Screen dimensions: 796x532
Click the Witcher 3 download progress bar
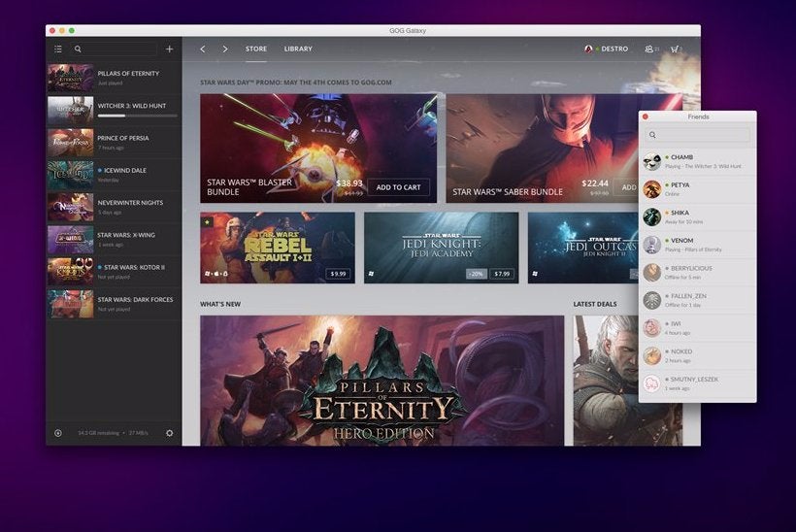point(137,116)
